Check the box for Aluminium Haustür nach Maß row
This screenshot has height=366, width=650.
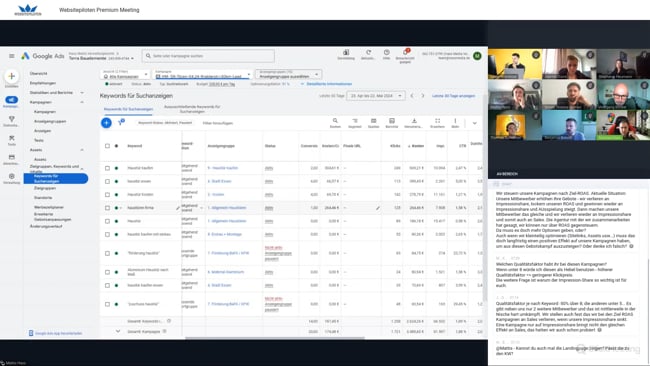[x=107, y=272]
